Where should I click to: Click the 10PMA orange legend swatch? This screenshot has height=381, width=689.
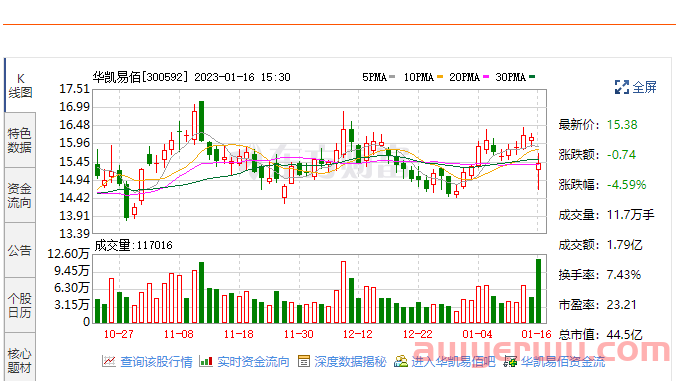pos(440,77)
